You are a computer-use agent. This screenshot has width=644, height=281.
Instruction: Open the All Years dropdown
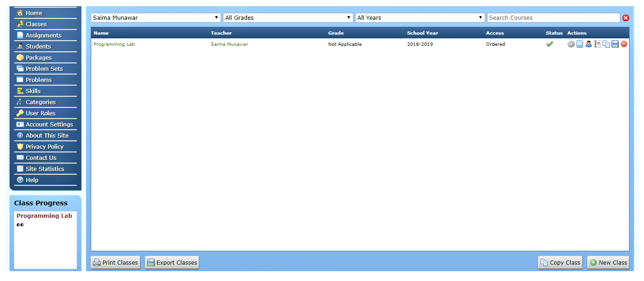[x=420, y=18]
